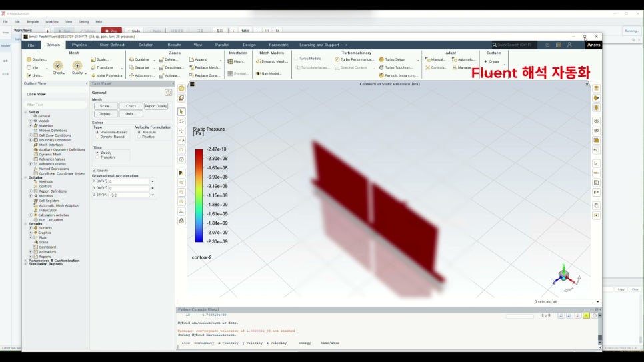Switch to the Physics ribbon tab
The image size is (644, 362).
click(x=79, y=45)
